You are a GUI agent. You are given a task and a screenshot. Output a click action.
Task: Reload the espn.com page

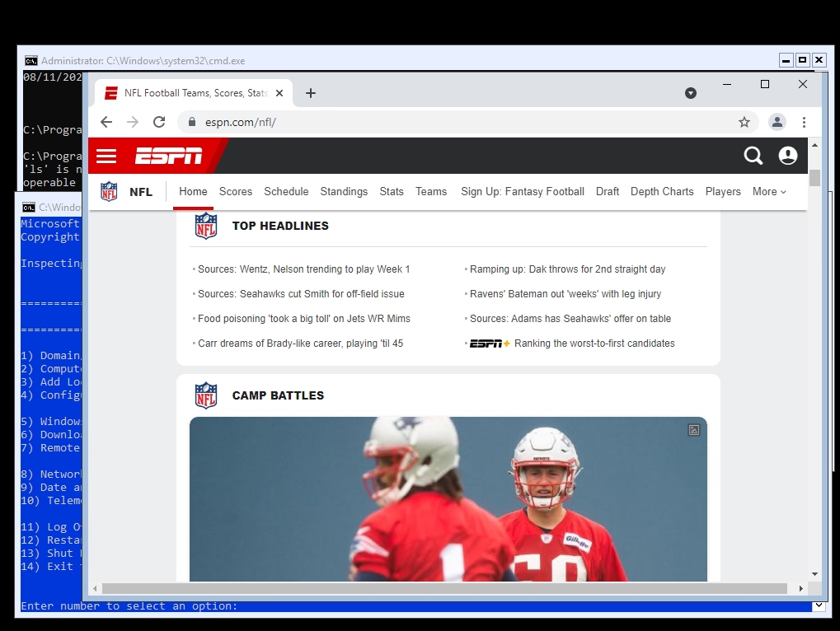(159, 122)
